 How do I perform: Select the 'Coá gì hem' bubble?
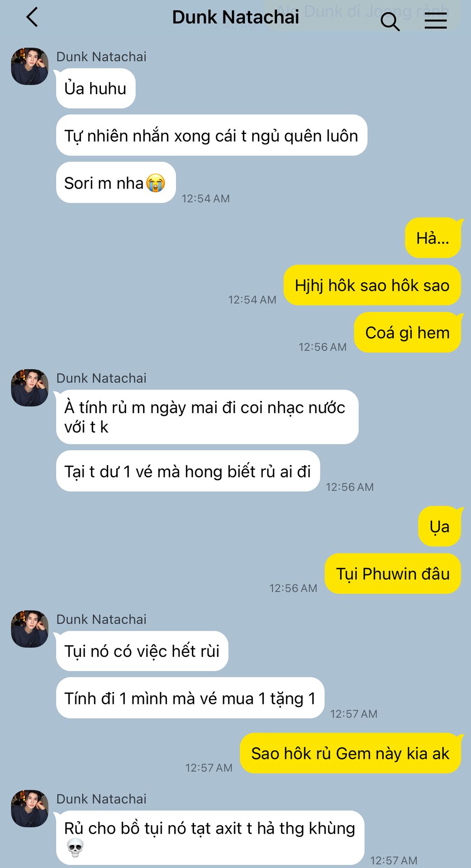(407, 333)
